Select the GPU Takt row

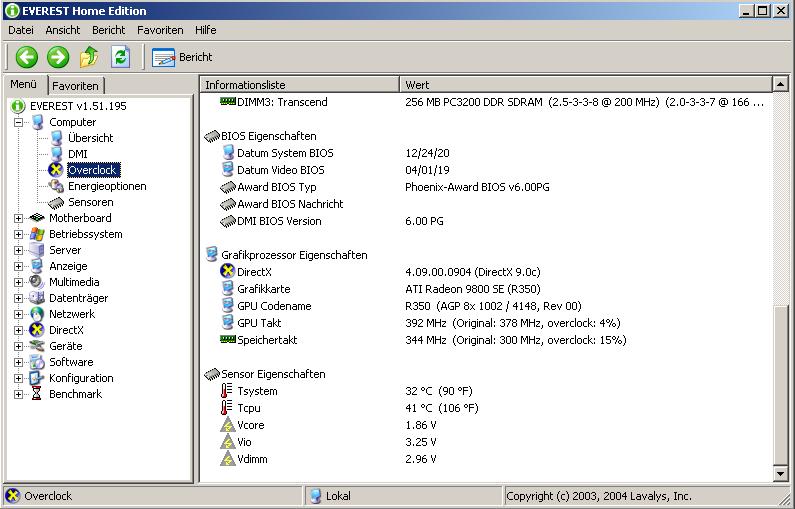(x=487, y=323)
